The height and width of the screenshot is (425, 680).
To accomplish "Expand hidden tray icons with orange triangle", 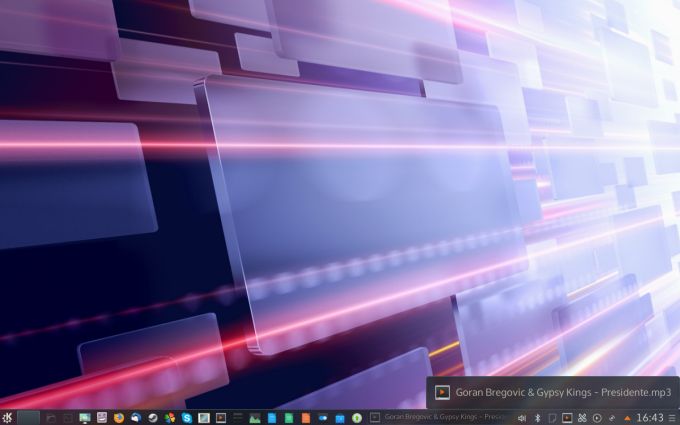I will (x=627, y=418).
